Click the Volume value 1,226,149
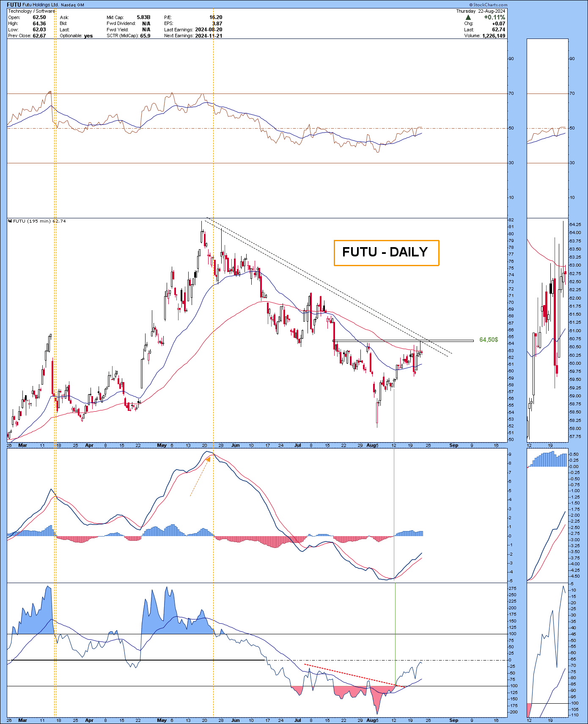This screenshot has width=588, height=724. coord(494,36)
